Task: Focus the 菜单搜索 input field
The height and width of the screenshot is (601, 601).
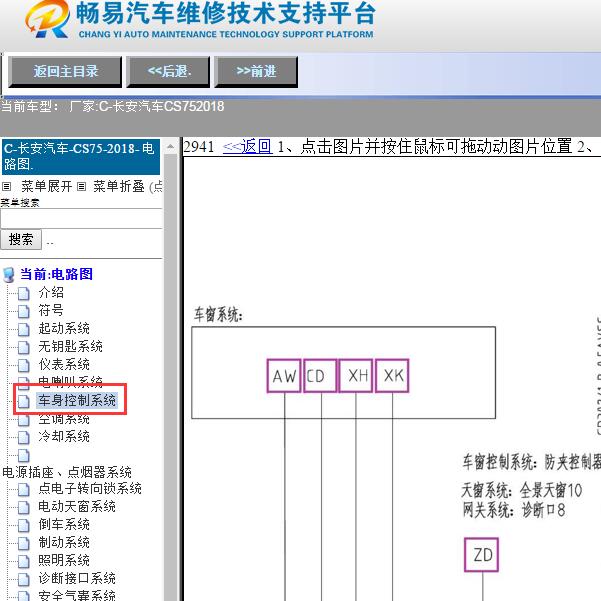Action: click(x=81, y=218)
